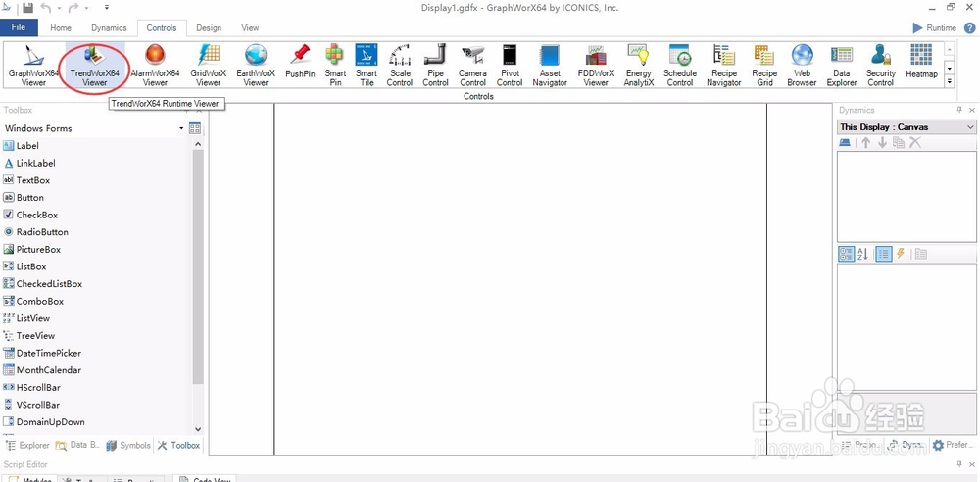Insert a GraphWorX64 Viewer control
This screenshot has height=482, width=980.
point(33,65)
